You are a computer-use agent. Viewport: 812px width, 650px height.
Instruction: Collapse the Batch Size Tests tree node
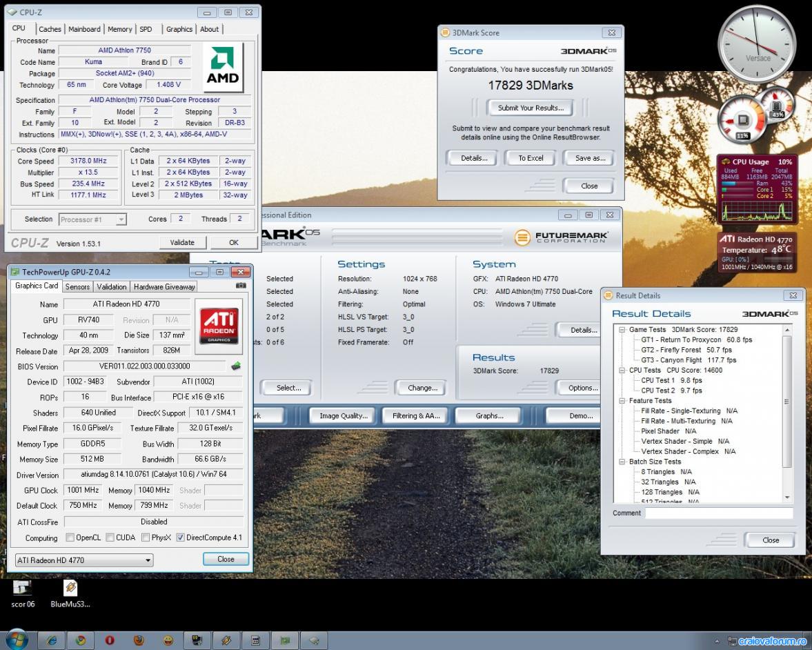tap(622, 462)
